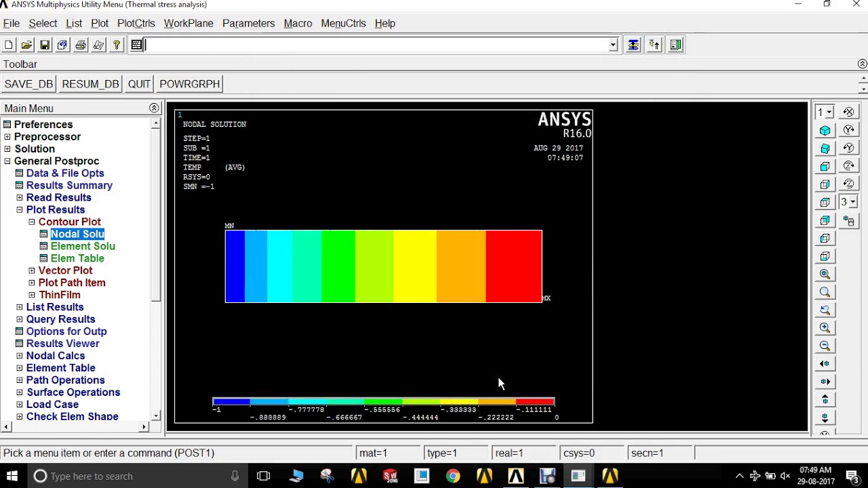Open the Pan-Zoom-Rotate toolbar icon
The height and width of the screenshot is (488, 868).
click(62, 45)
